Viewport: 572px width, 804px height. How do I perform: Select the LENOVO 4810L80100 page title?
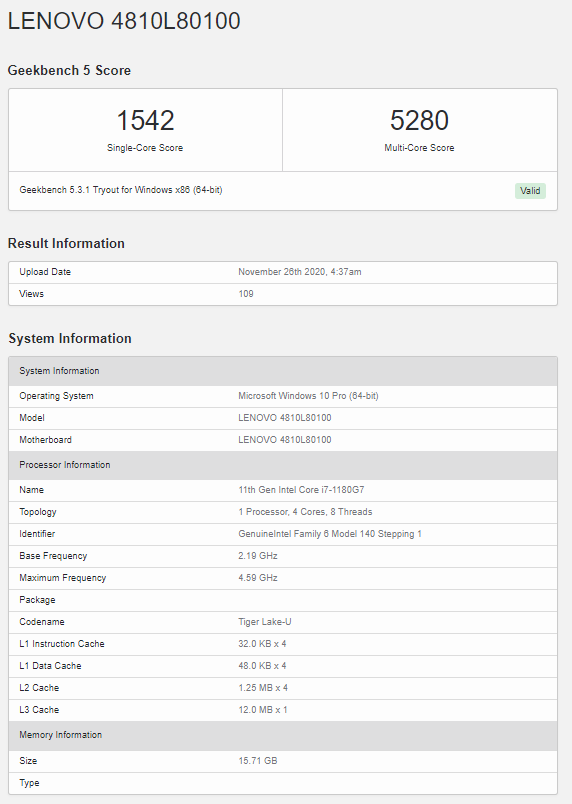(124, 21)
